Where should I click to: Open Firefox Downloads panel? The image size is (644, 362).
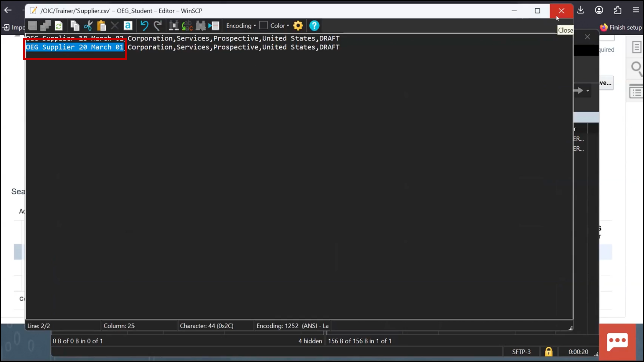[581, 10]
